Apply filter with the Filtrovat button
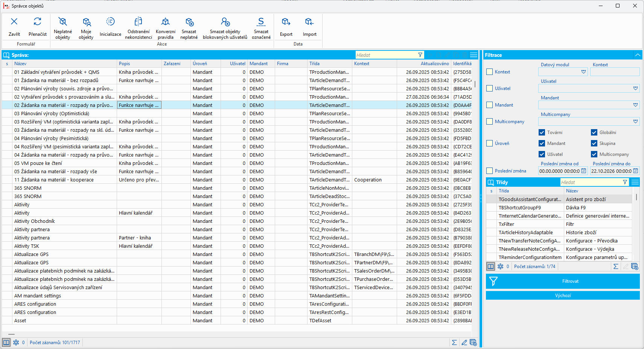This screenshot has width=644, height=349. point(563,281)
